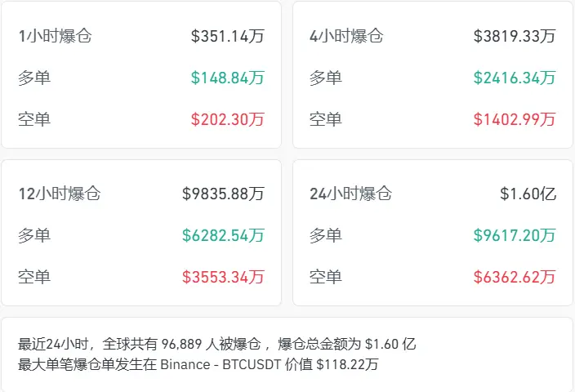The image size is (575, 392).
Task: Click the 96,889 liquidated traders count
Action: click(x=189, y=344)
